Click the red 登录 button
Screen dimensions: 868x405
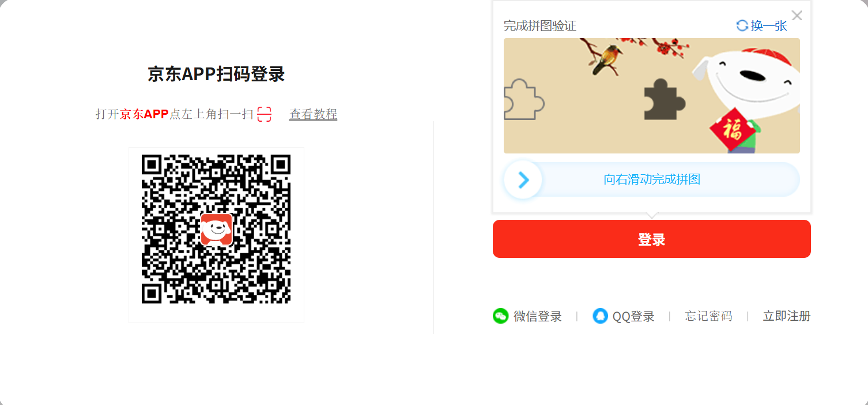pos(652,239)
